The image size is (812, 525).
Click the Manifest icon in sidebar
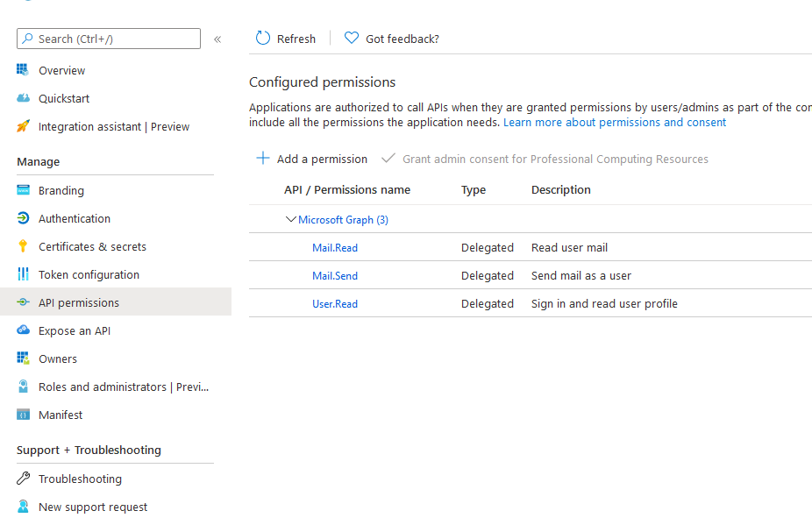coord(23,415)
